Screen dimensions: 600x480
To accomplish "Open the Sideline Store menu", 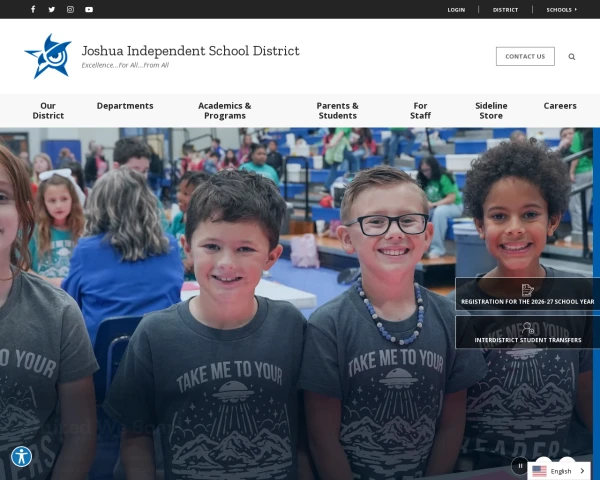I will coord(491,111).
